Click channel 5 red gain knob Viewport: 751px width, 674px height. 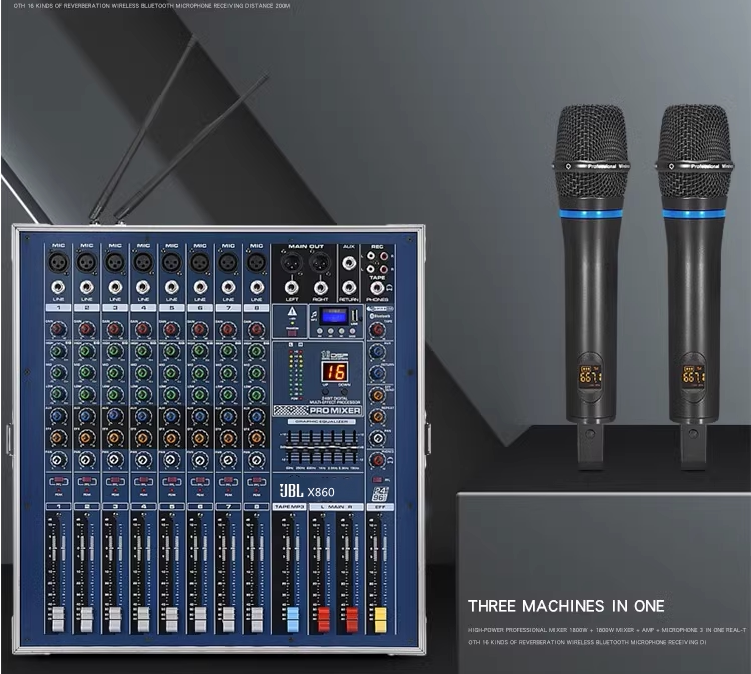click(171, 329)
